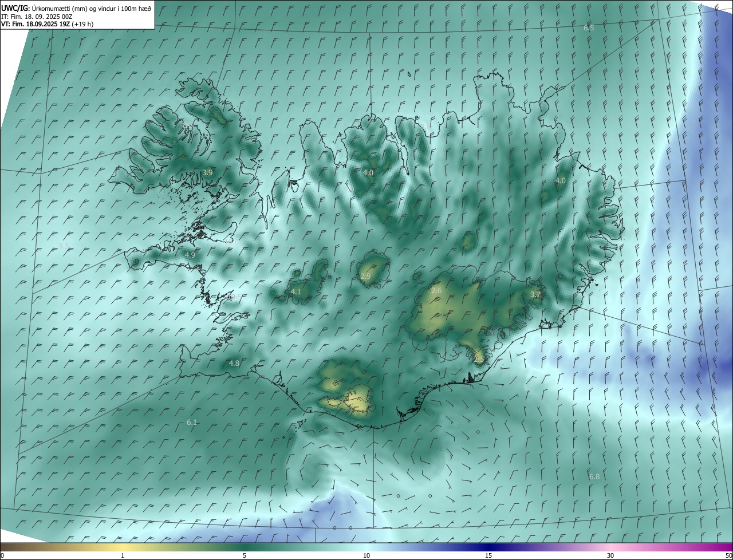Click the 2.5 value near the southeast coast
Screen dimensions: 733x560
(x=479, y=359)
